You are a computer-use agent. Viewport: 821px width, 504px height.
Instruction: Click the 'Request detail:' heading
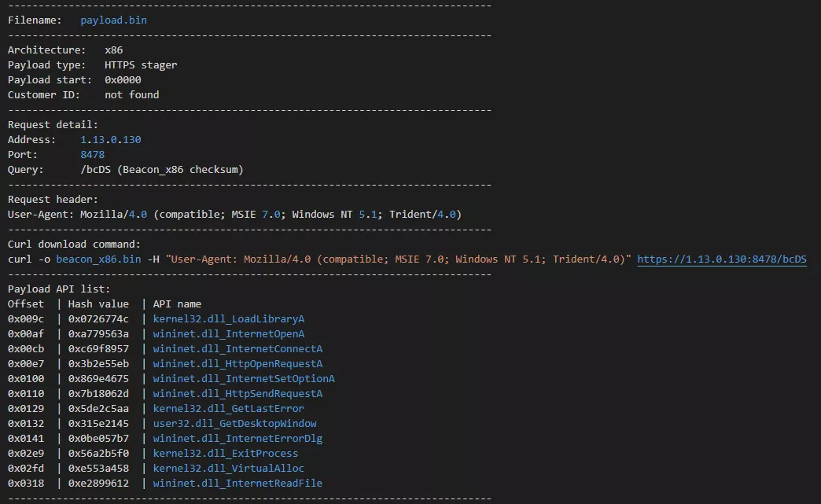(53, 124)
